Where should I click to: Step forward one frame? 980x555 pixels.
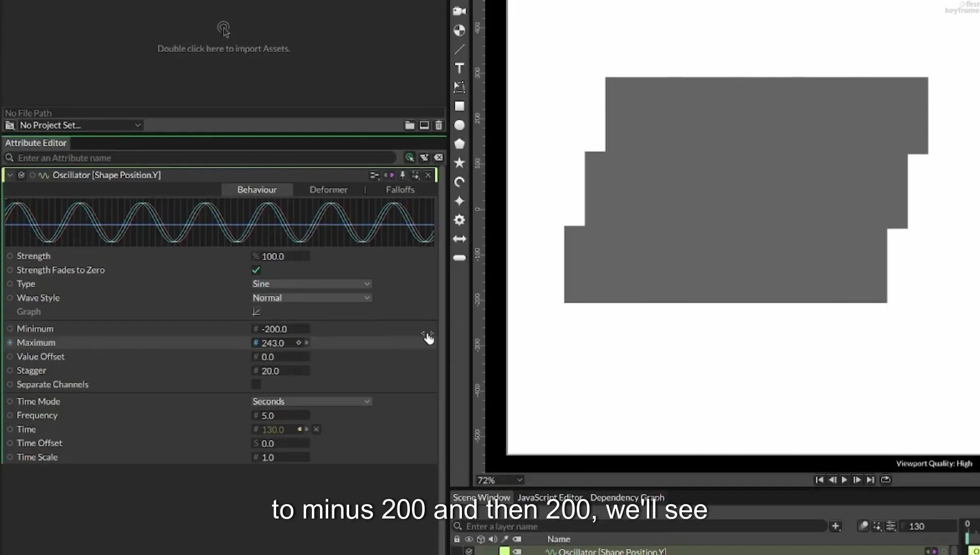tap(857, 480)
